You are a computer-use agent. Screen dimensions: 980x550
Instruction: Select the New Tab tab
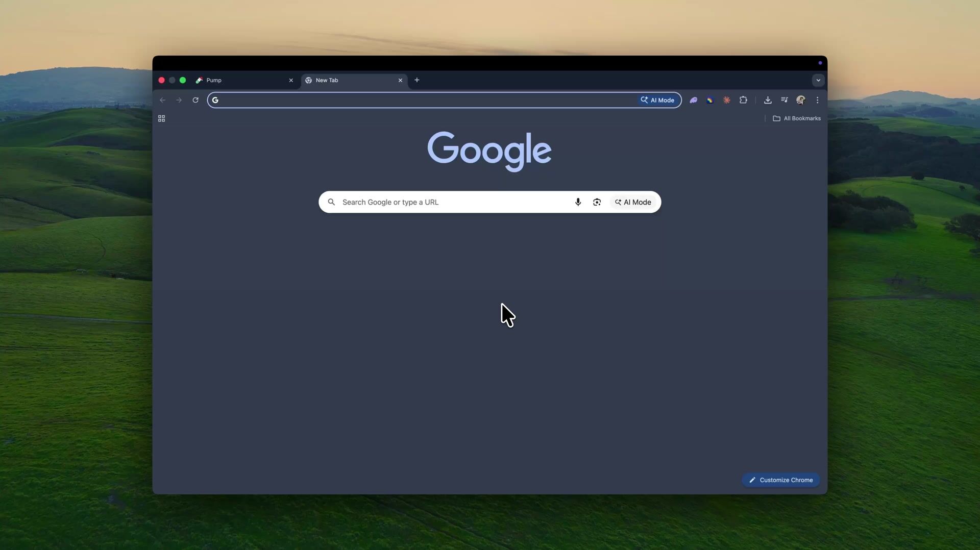click(354, 80)
